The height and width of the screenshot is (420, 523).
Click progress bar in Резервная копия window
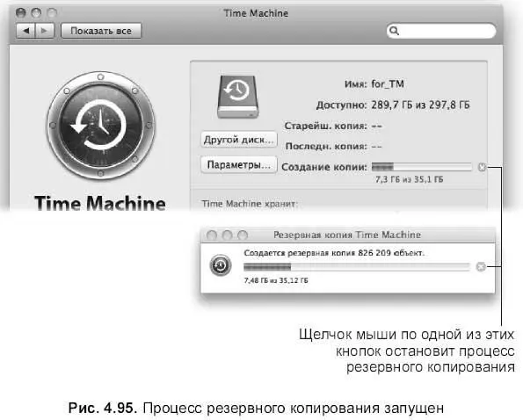pos(357,266)
